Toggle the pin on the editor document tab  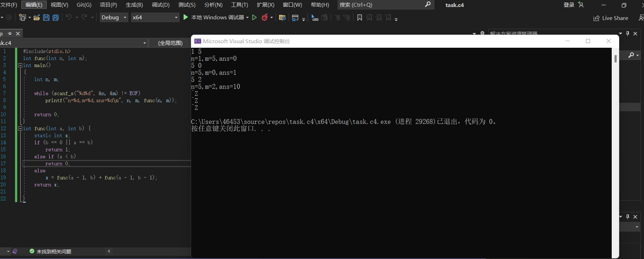click(10, 34)
